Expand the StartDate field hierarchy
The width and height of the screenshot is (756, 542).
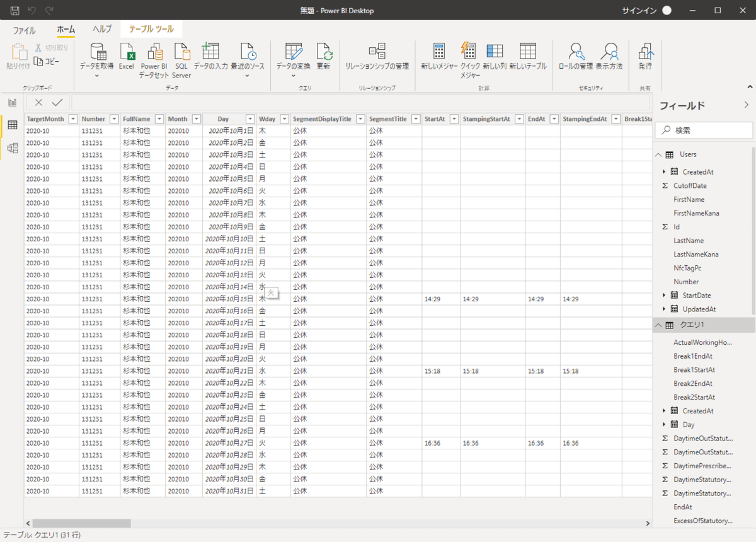click(x=664, y=296)
